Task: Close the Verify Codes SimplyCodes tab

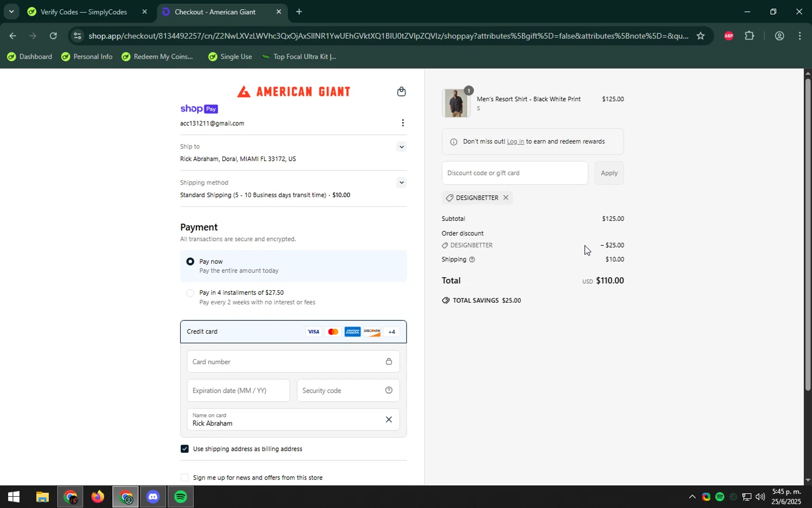Action: pyautogui.click(x=145, y=11)
